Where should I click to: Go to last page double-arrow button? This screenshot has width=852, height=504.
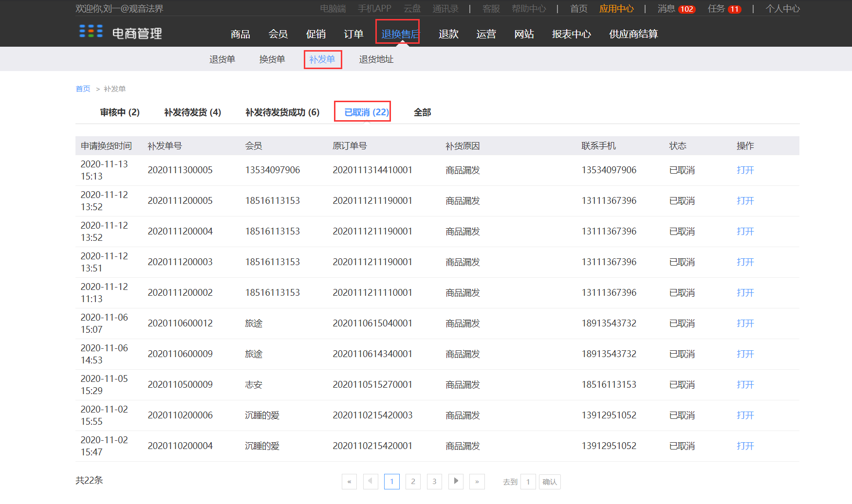pos(477,482)
